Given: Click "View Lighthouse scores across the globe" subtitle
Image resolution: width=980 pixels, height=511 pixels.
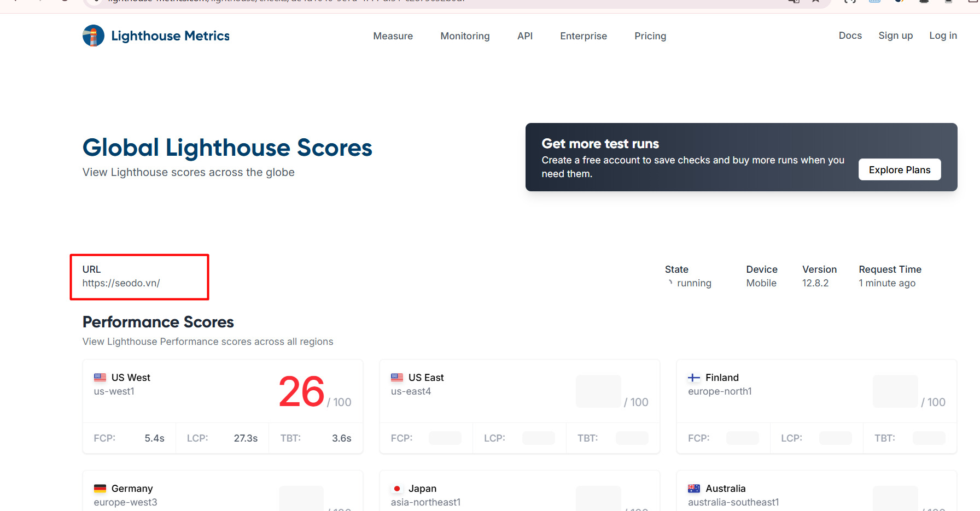Looking at the screenshot, I should (x=189, y=172).
